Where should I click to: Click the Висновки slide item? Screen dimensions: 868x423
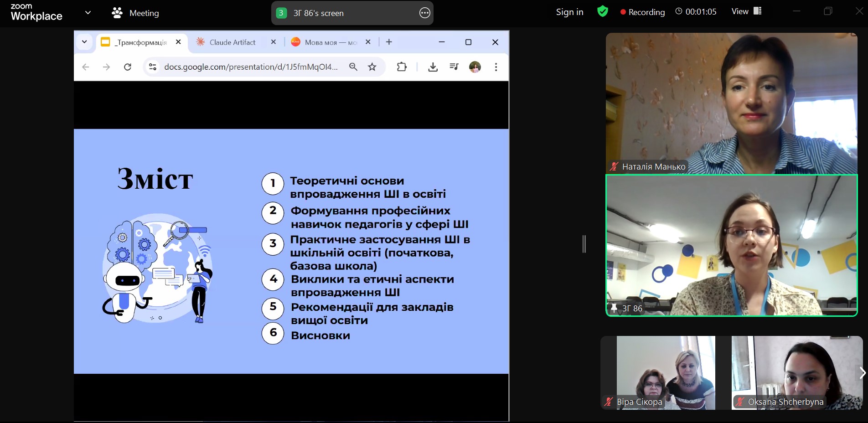tap(320, 335)
